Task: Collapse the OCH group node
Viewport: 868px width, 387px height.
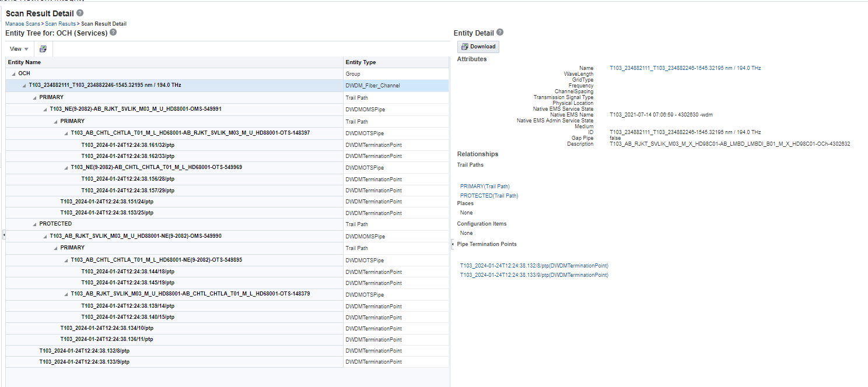Action: (13, 74)
